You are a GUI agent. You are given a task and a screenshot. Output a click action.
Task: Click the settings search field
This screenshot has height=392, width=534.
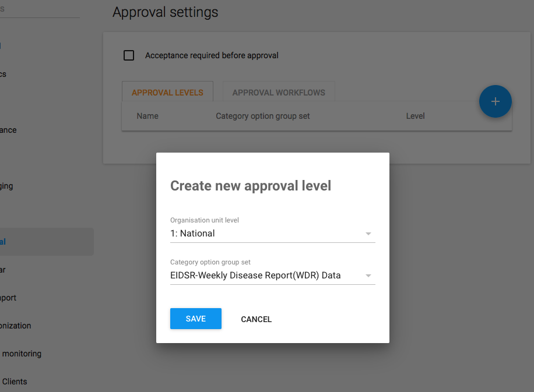35,10
